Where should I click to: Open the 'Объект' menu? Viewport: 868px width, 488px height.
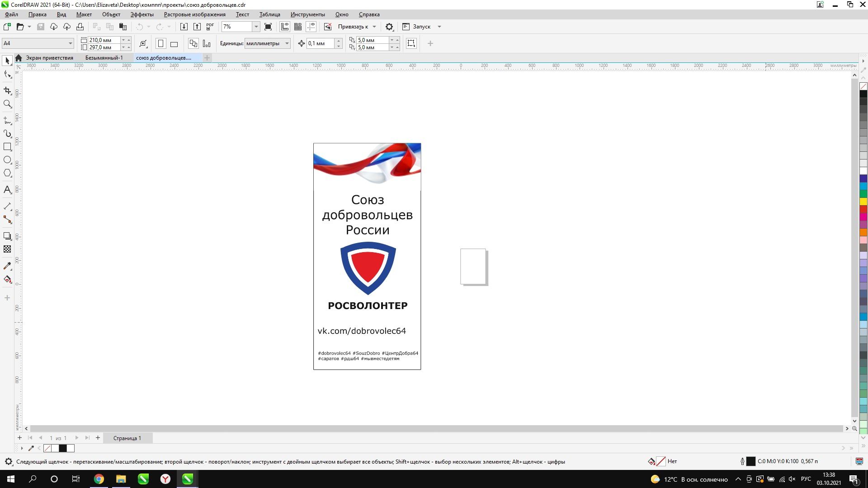coord(111,14)
